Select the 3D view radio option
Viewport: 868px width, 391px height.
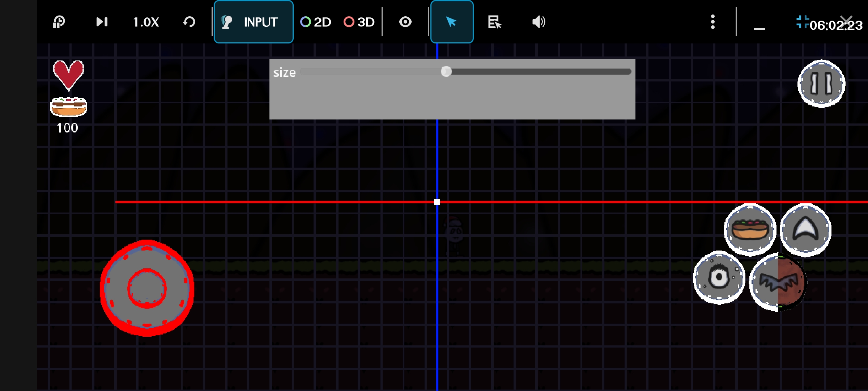click(359, 22)
